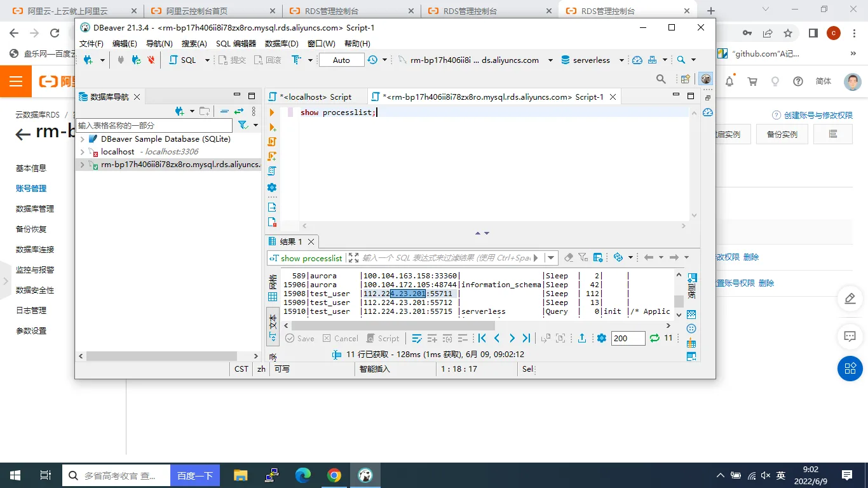Click the Auto commit mode field
This screenshot has height=488, width=868.
(341, 60)
